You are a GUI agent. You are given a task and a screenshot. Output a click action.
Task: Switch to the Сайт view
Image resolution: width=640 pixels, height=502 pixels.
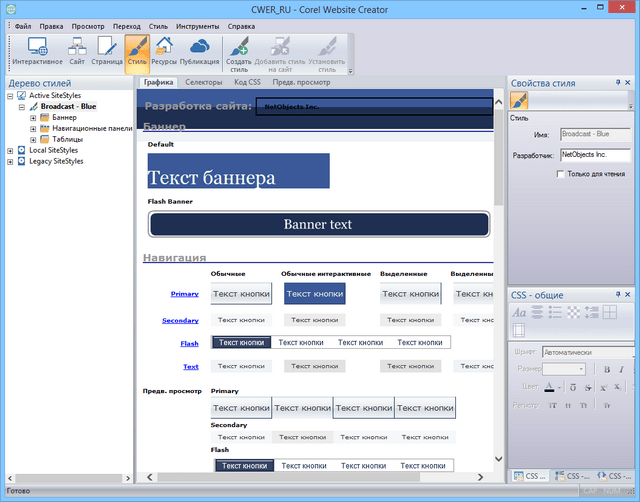click(77, 52)
